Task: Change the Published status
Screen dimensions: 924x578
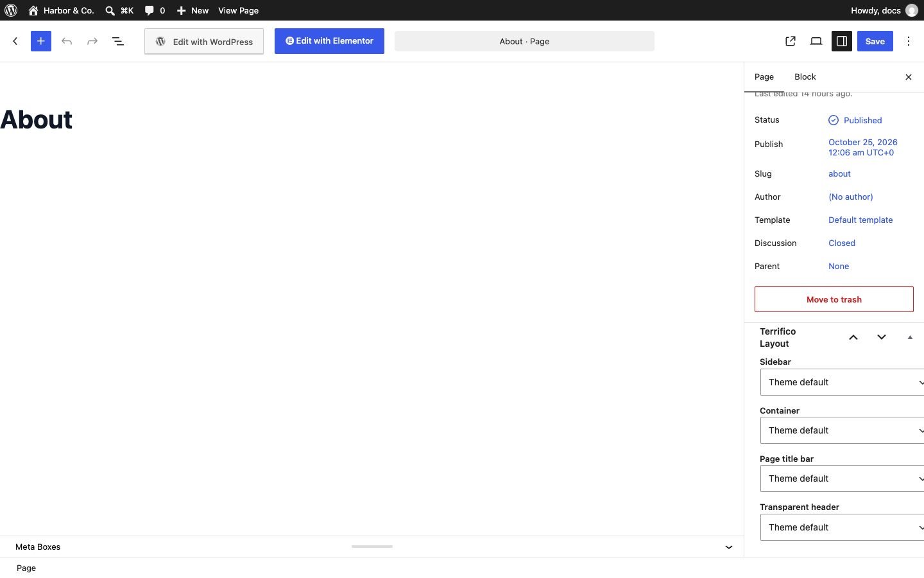Action: tap(855, 120)
